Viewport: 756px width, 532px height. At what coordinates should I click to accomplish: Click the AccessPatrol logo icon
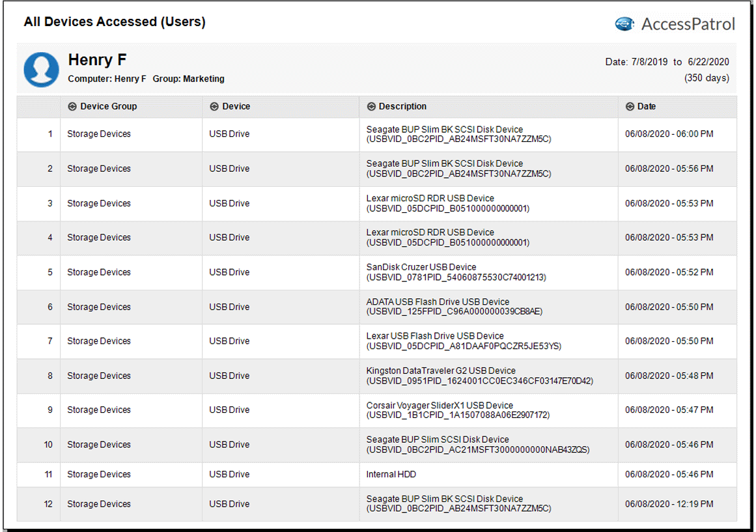(625, 23)
